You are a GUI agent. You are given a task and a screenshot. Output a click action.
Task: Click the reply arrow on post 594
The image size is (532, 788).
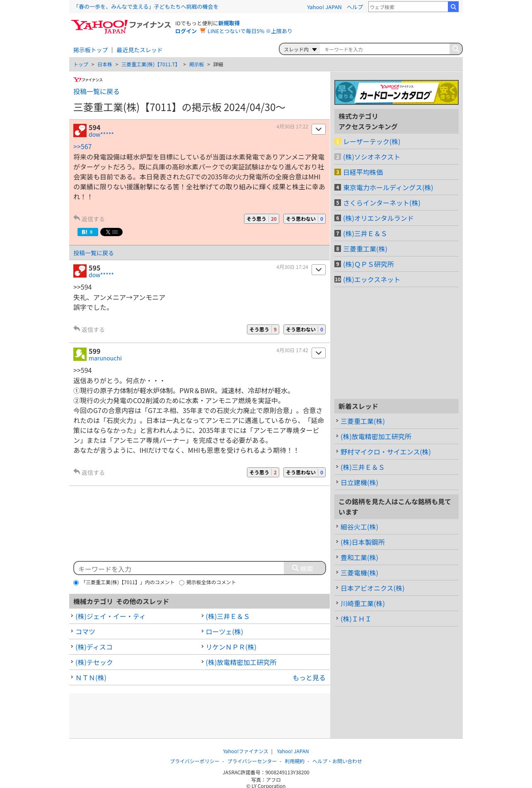point(77,218)
